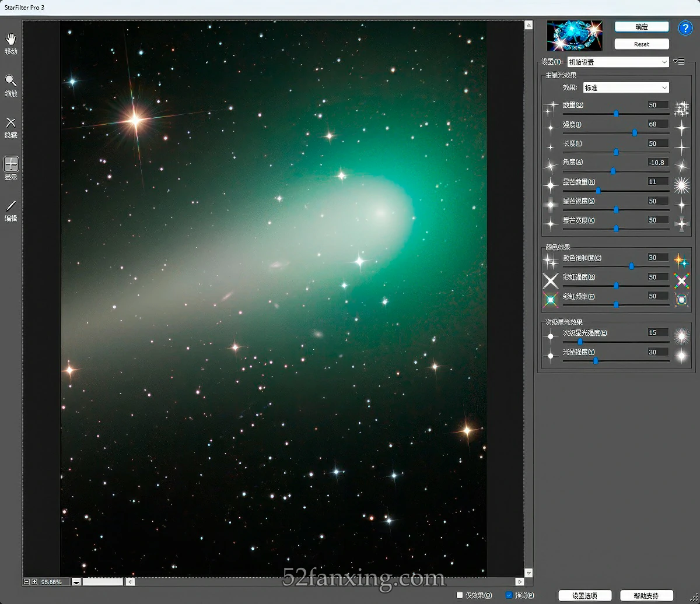Click the white X 彩虹强度 icon
This screenshot has width=700, height=604.
pos(551,280)
